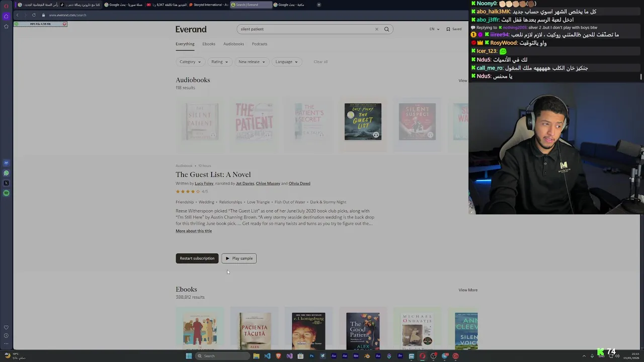Open 'More about this title' link
644x362 pixels.
tap(194, 231)
